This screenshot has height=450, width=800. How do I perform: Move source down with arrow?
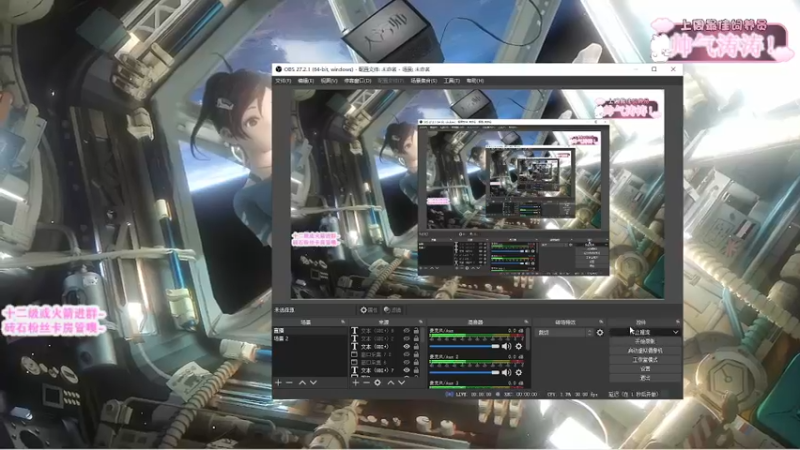(402, 382)
